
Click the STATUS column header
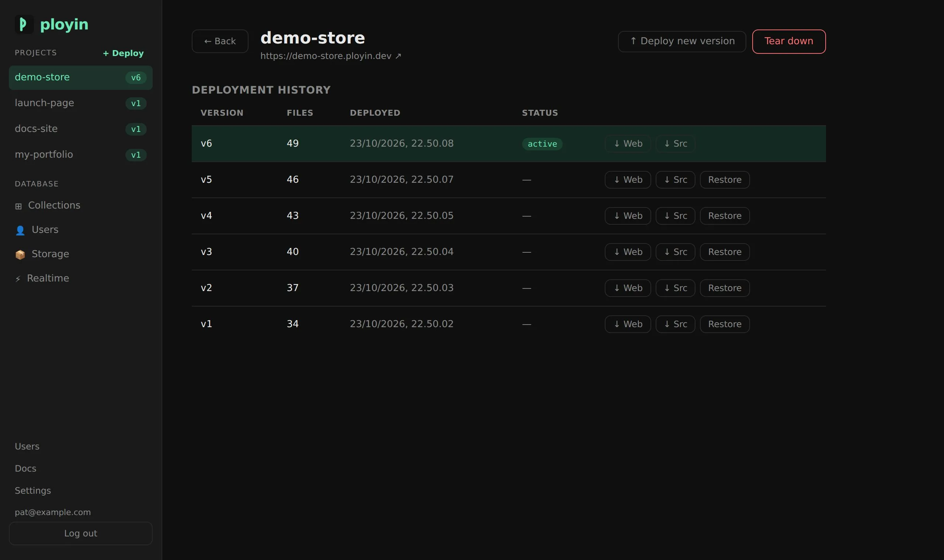(x=539, y=113)
